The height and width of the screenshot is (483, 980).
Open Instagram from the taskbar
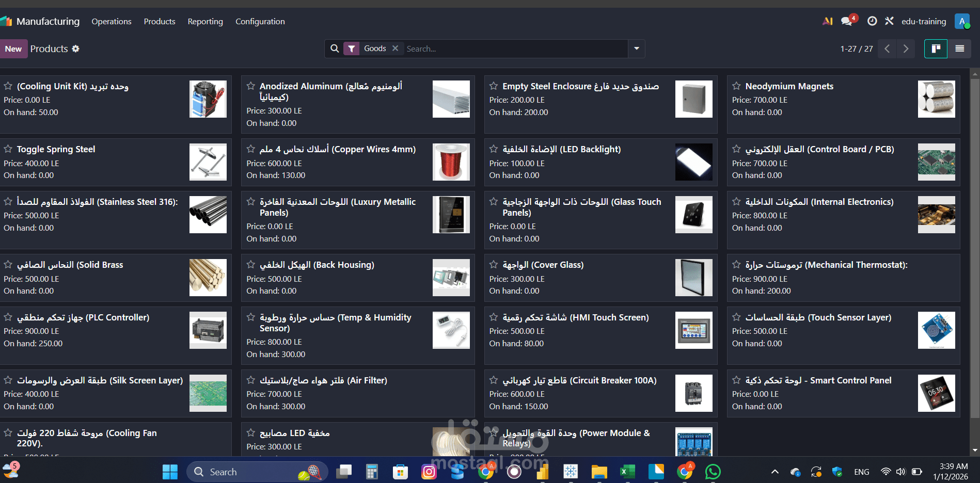[x=429, y=472]
